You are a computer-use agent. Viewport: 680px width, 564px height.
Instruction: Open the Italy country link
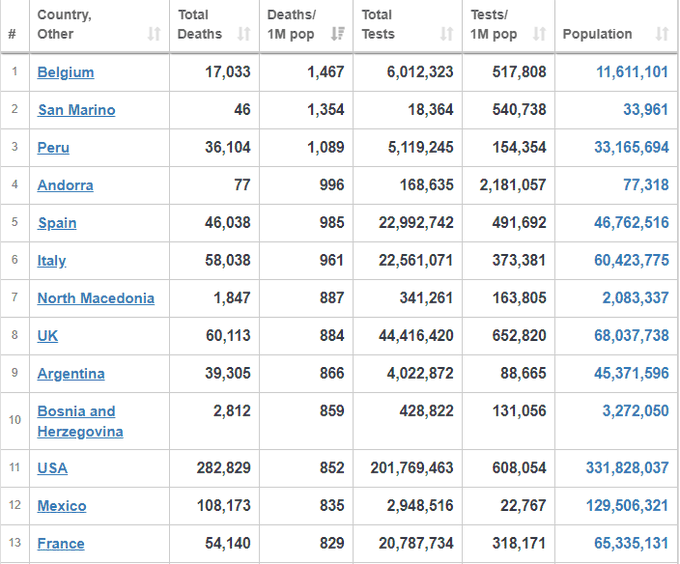(52, 261)
